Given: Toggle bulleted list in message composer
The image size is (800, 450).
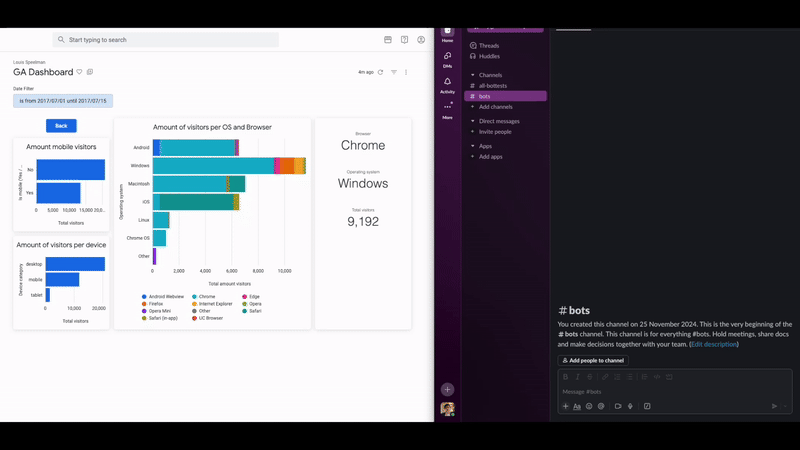Looking at the screenshot, I should coord(630,377).
